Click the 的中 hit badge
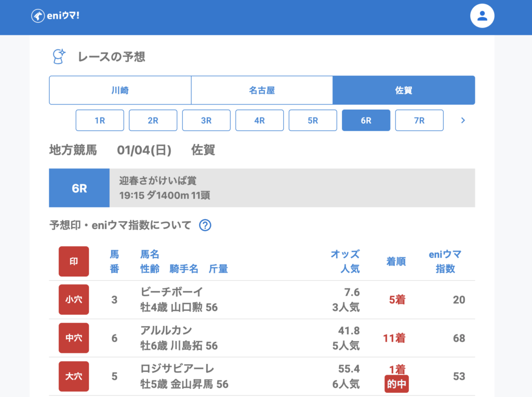The width and height of the screenshot is (532, 397). coord(397,385)
